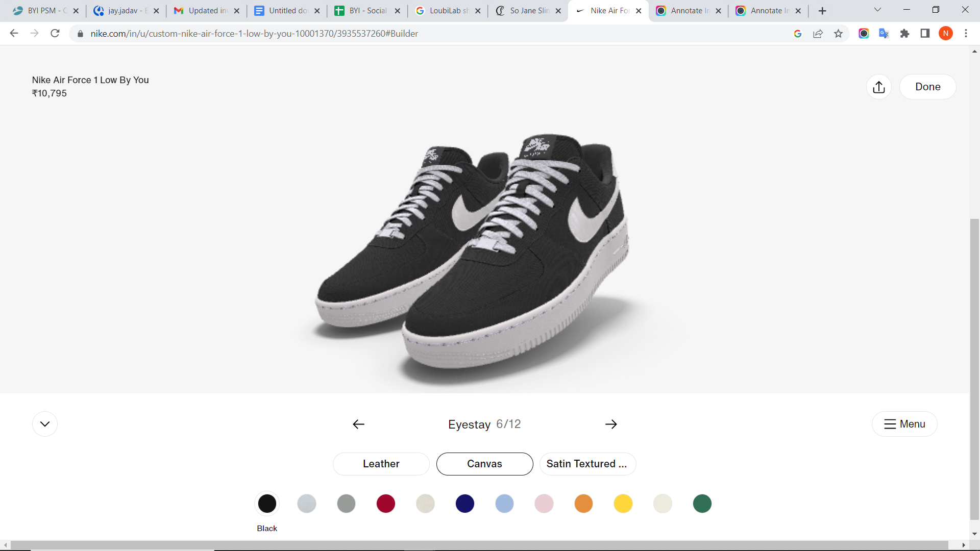Select the Satin Textured material option
Viewport: 980px width, 551px height.
(x=587, y=464)
